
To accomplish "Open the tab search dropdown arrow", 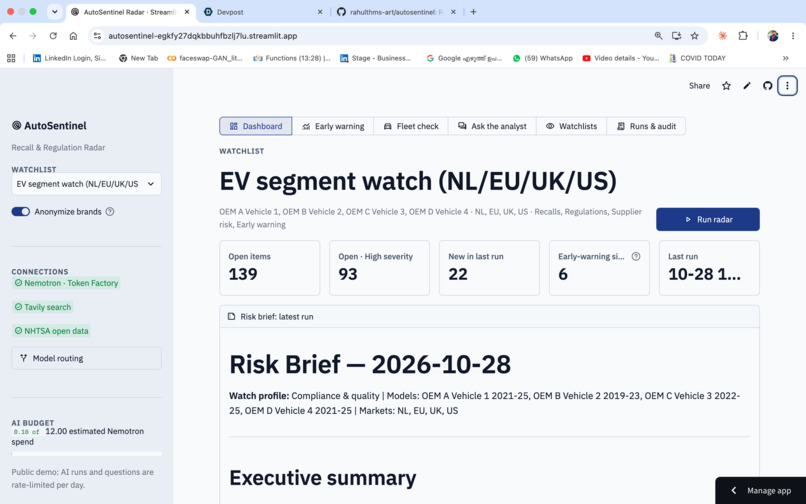I will 54,11.
